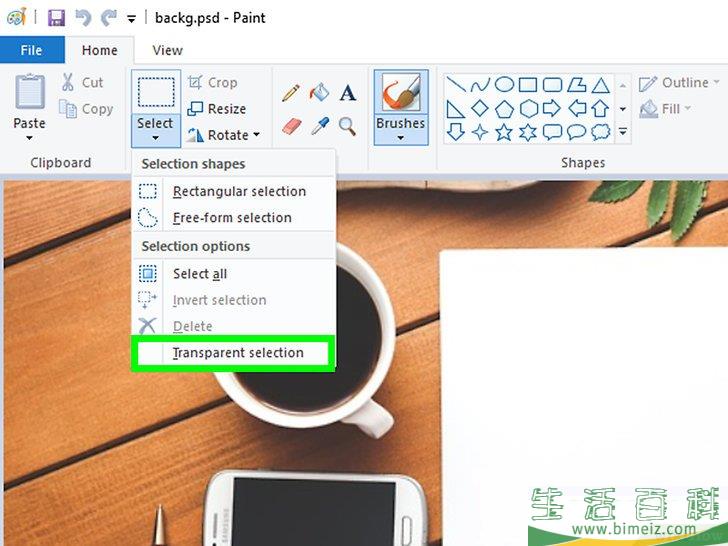Select the Color picker eyedropper tool

[320, 126]
